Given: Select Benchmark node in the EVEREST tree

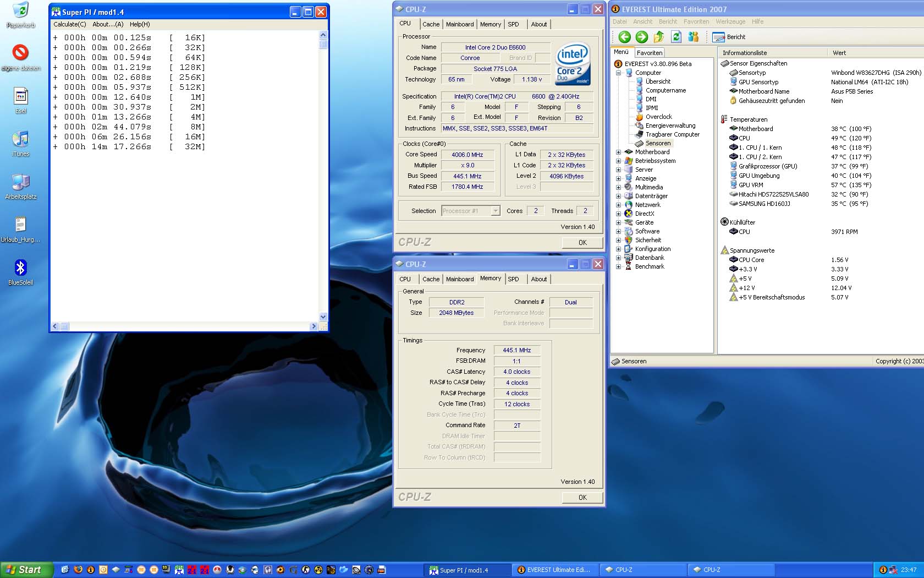Looking at the screenshot, I should click(650, 266).
